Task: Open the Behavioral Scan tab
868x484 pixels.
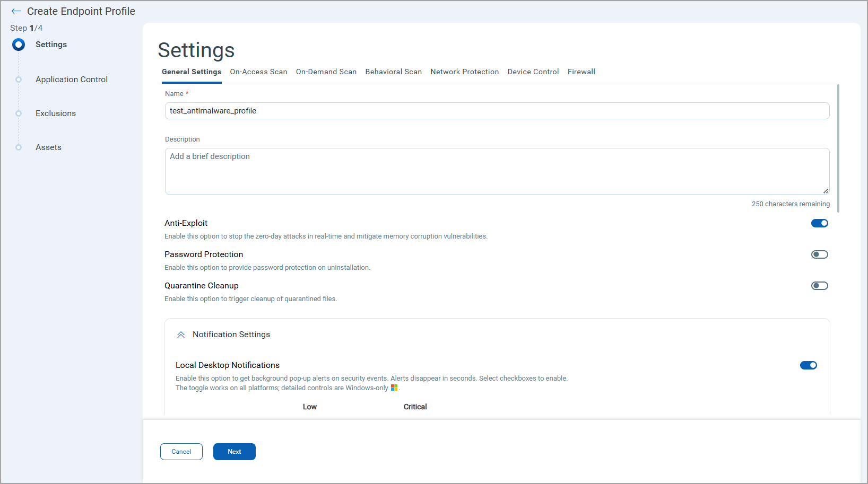Action: (393, 72)
